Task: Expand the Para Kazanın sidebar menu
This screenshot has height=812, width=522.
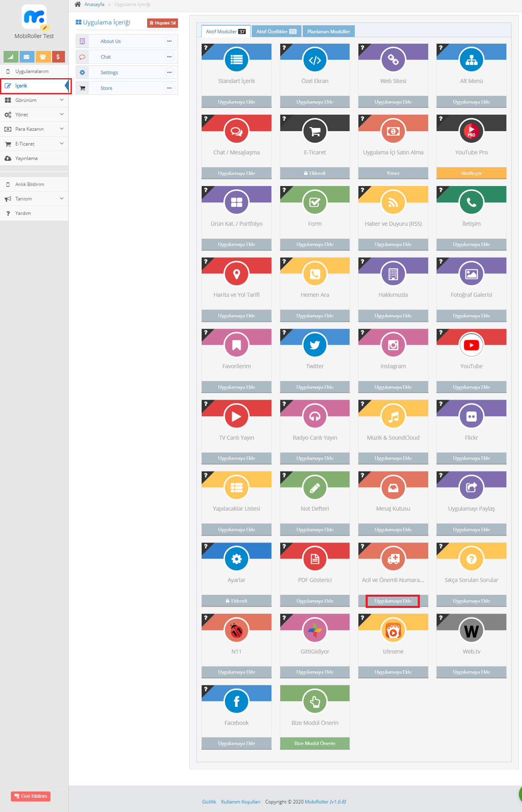Action: pyautogui.click(x=34, y=129)
